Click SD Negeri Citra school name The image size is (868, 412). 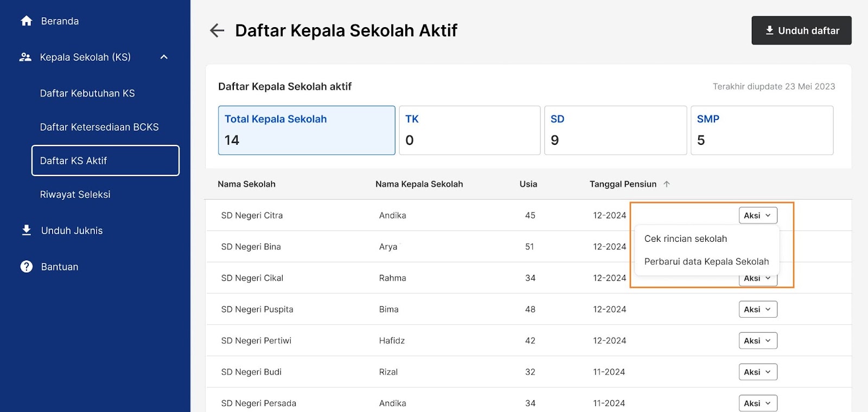coord(252,215)
